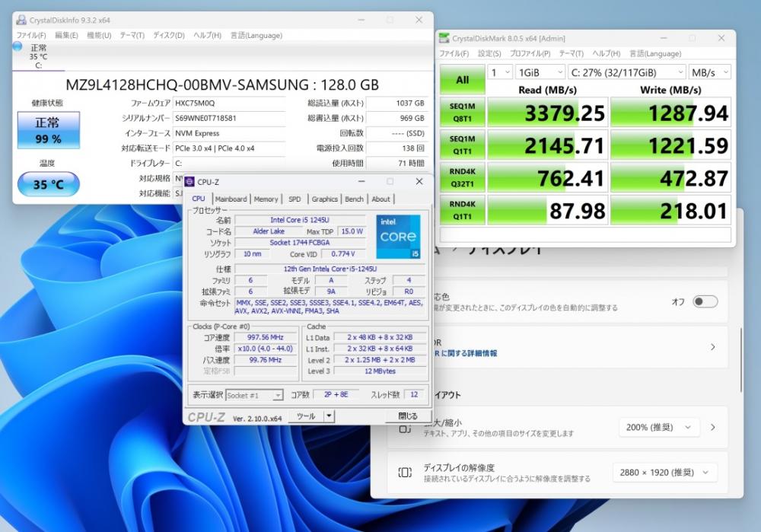Viewport: 761px width, 532px height.
Task: Click the serial number field S69WNE0T718581
Action: (229, 118)
